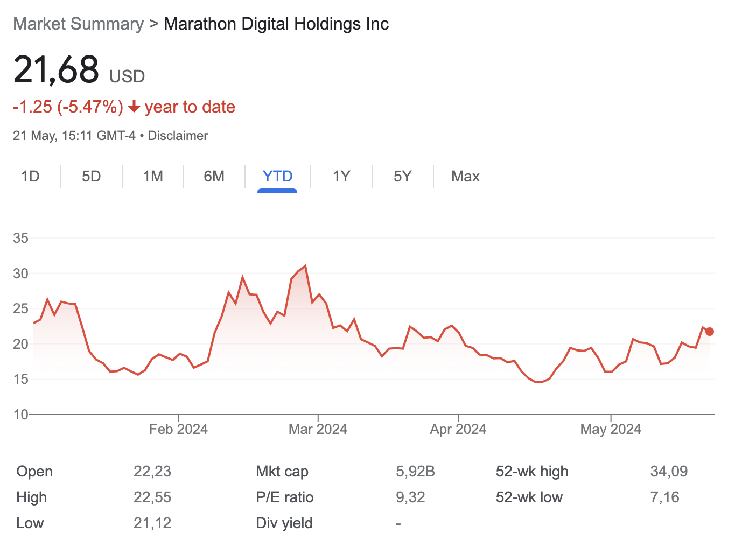
Task: Click the red current-price dot on chart
Action: 710,332
